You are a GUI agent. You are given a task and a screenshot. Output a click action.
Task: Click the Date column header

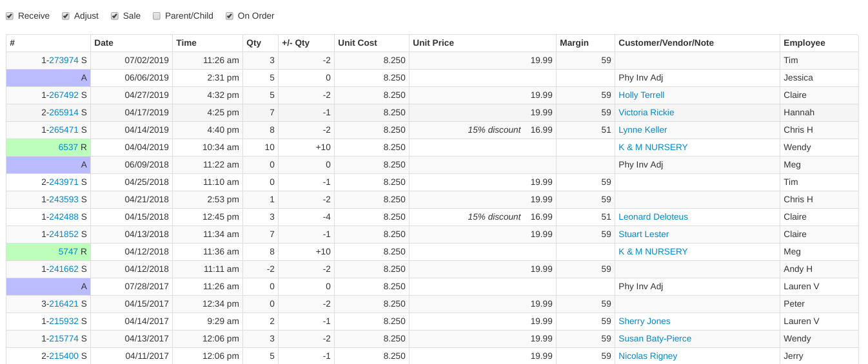104,43
